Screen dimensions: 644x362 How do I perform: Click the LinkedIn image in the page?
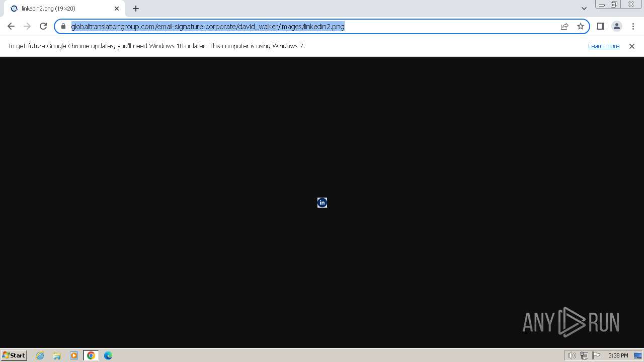coord(323,203)
